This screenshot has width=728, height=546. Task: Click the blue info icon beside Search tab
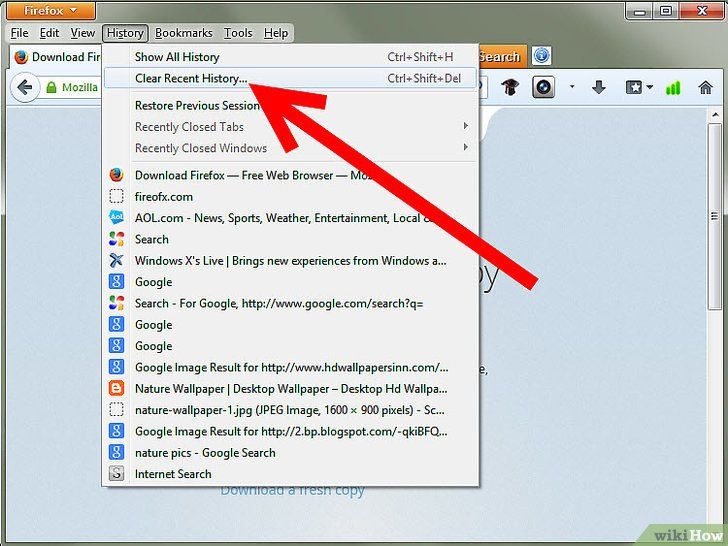tap(541, 56)
